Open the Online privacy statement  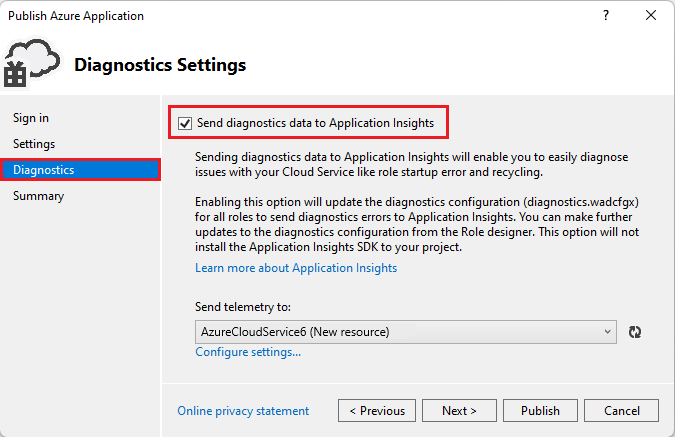click(243, 411)
